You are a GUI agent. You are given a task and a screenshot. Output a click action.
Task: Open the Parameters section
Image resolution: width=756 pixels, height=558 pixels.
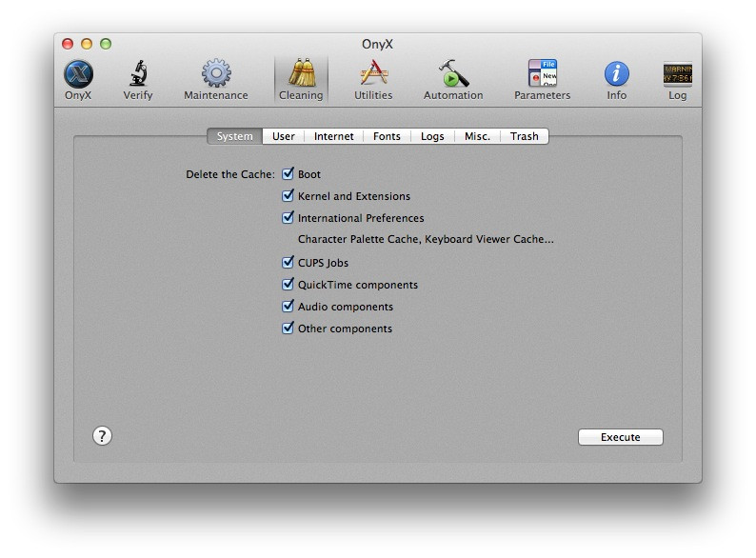[x=543, y=80]
